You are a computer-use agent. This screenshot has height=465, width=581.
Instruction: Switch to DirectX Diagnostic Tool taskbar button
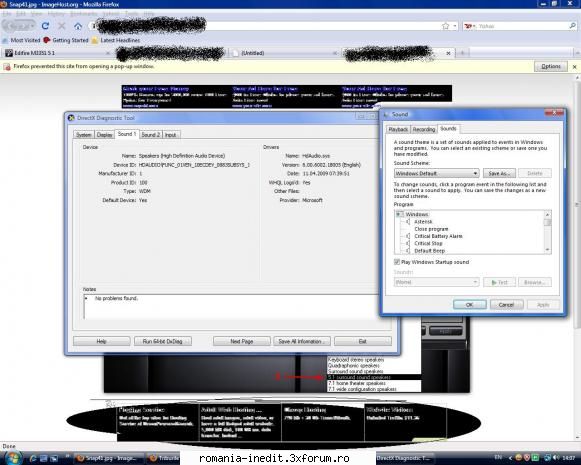click(x=404, y=458)
